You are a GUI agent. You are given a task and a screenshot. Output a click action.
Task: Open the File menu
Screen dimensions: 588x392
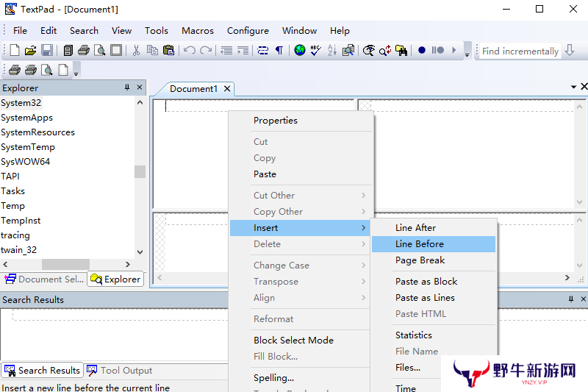click(x=20, y=31)
